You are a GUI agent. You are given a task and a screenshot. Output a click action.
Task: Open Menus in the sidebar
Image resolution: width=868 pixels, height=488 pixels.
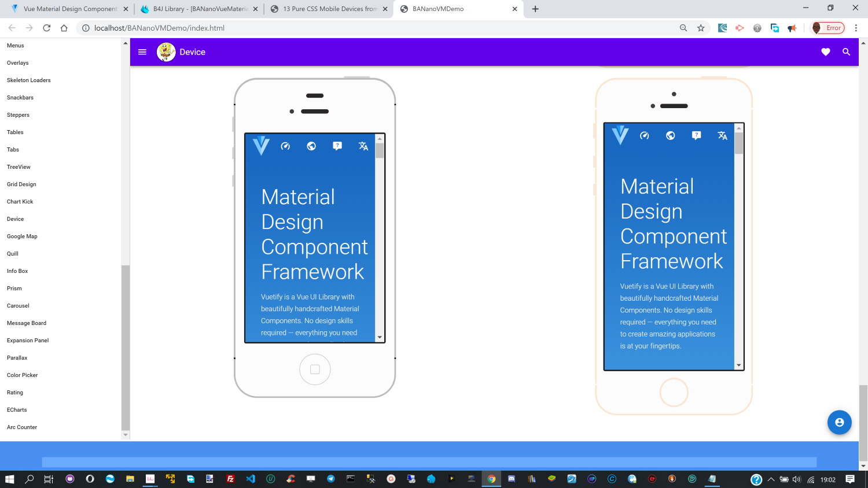pos(16,46)
